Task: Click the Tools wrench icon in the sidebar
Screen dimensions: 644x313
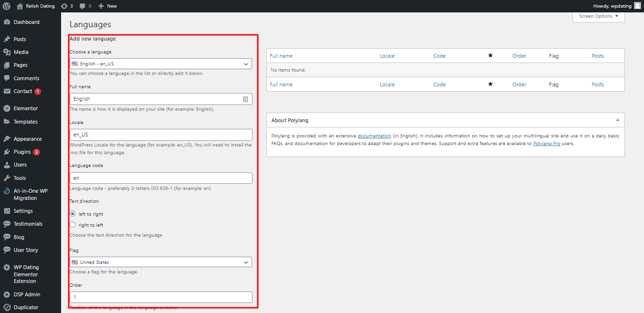Action: 7,178
